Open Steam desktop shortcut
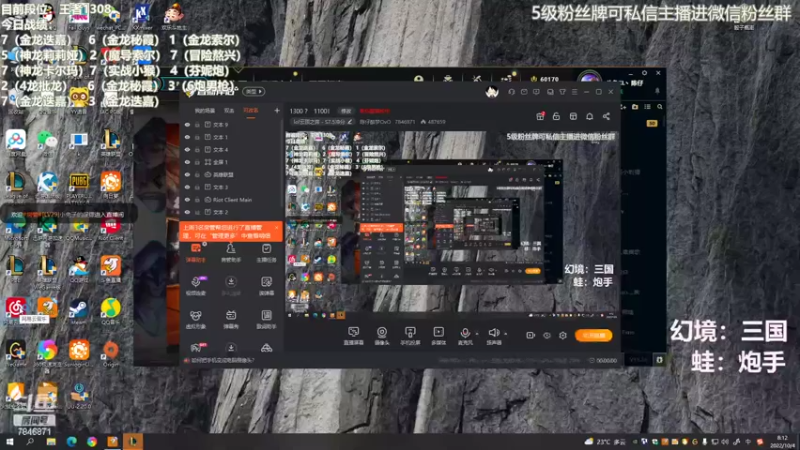 point(79,311)
